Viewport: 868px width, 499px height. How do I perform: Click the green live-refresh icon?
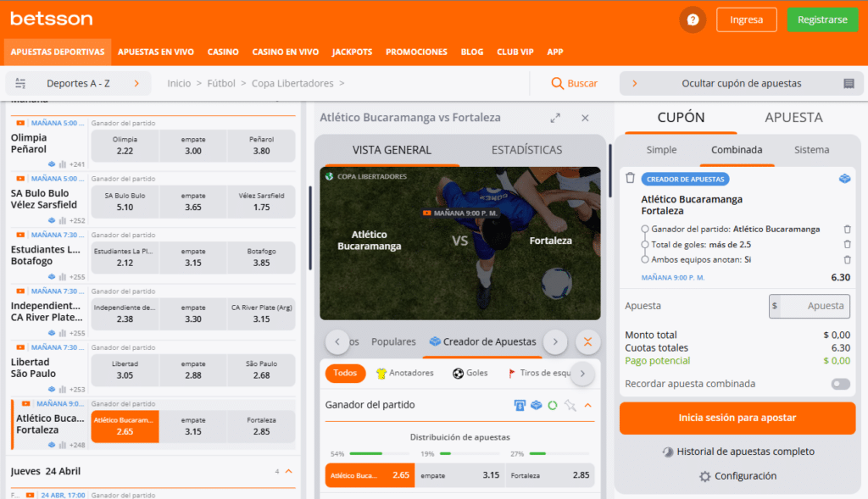(x=552, y=405)
